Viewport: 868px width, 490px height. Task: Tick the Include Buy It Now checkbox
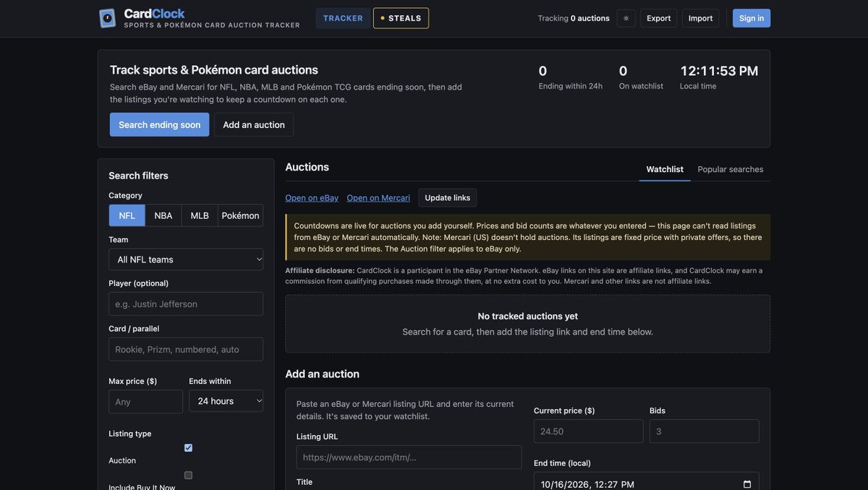point(188,476)
